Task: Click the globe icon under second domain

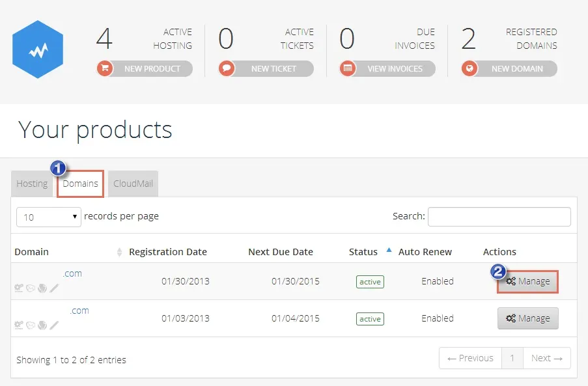Action: coord(42,325)
